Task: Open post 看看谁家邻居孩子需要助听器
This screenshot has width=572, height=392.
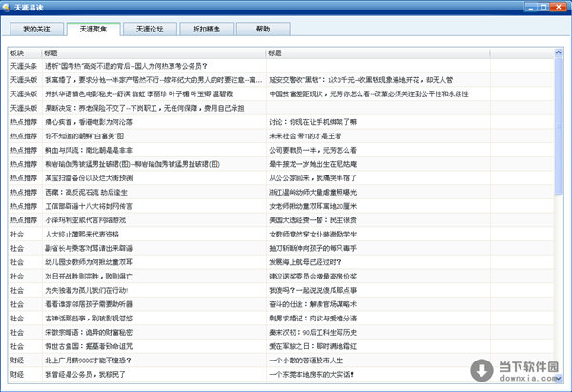Action: [x=89, y=304]
